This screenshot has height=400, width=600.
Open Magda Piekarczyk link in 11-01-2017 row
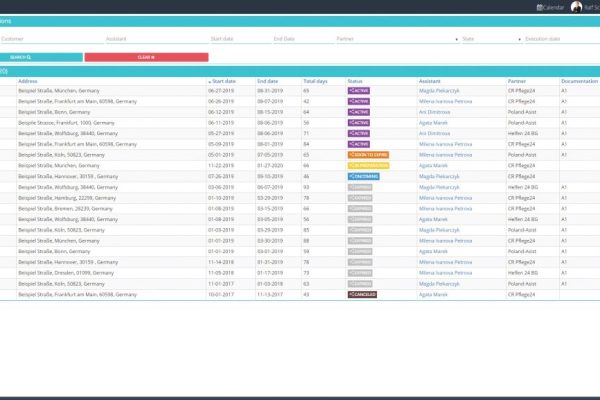point(439,284)
